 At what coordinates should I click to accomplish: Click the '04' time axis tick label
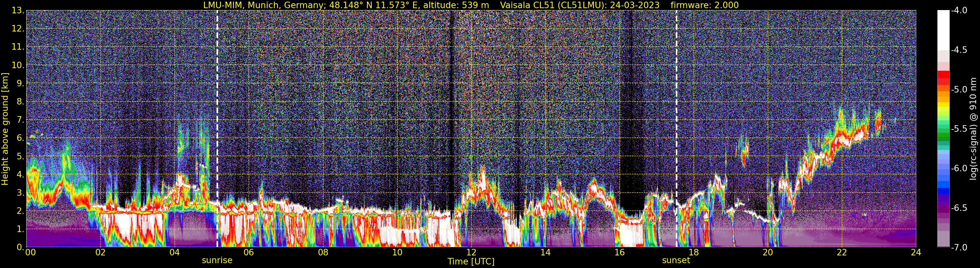[175, 252]
